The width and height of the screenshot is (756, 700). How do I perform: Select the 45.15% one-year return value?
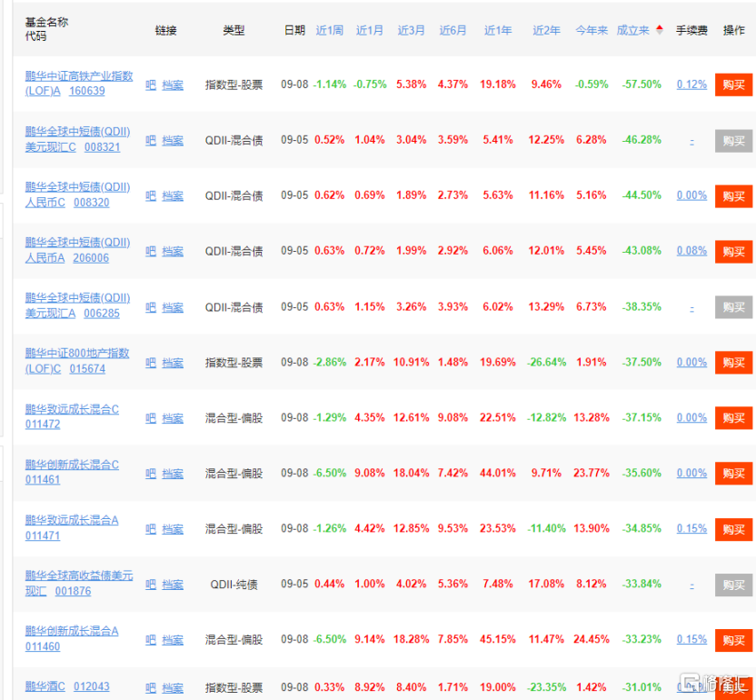498,639
